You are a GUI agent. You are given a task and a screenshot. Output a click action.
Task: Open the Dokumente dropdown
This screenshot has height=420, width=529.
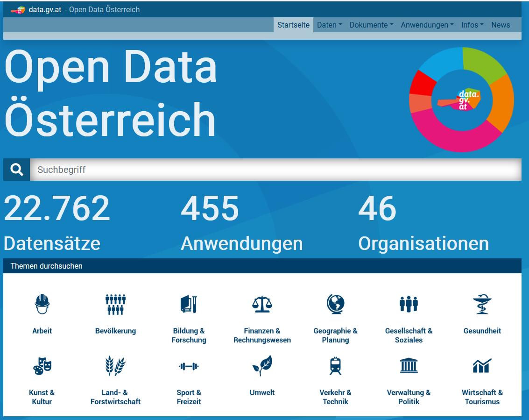coord(371,25)
